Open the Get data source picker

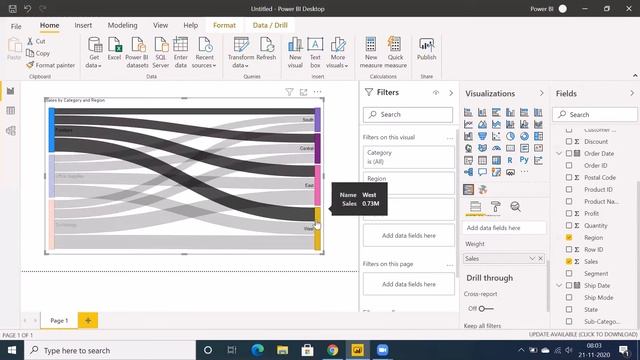(94, 52)
